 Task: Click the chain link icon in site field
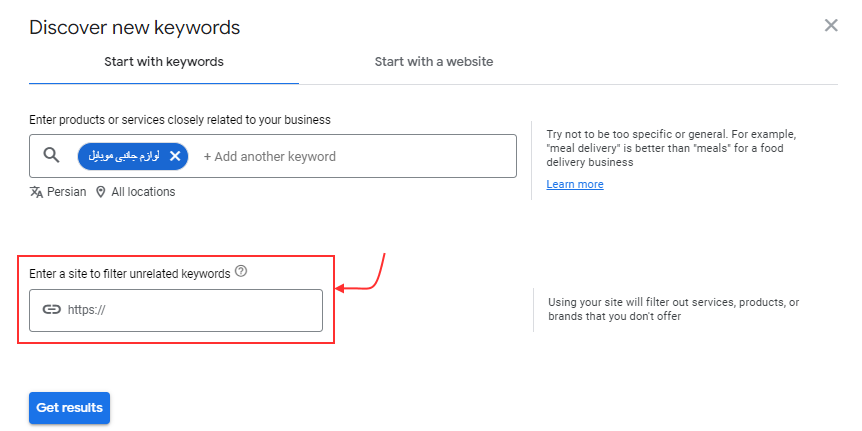52,310
